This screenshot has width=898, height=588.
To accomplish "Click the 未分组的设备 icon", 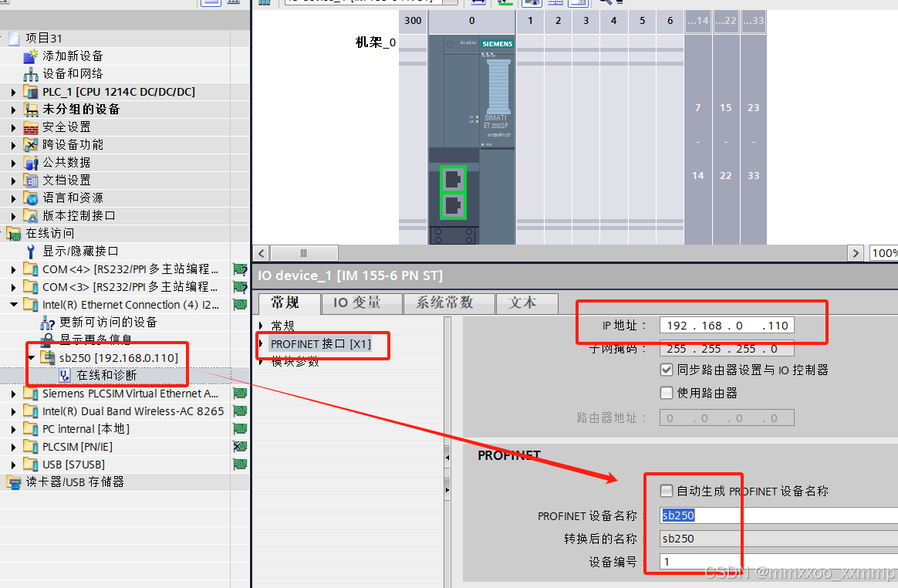I will pos(31,110).
